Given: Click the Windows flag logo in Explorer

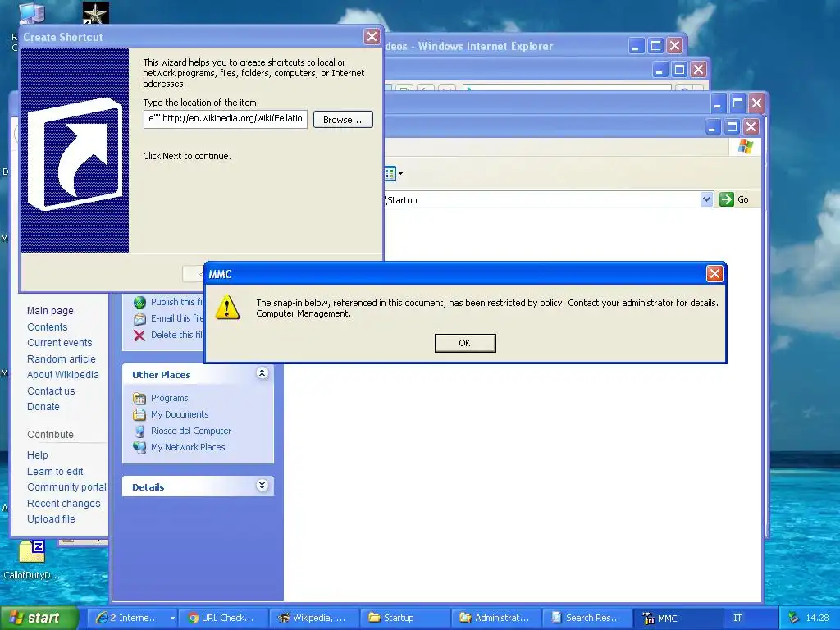Looking at the screenshot, I should pos(745,146).
